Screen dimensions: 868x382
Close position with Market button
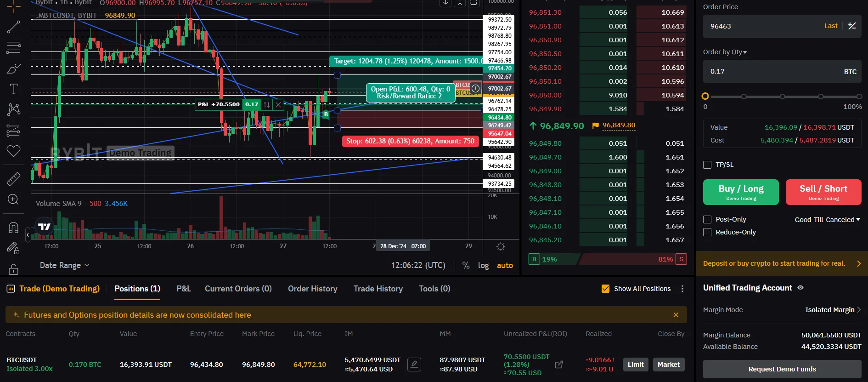(669, 365)
